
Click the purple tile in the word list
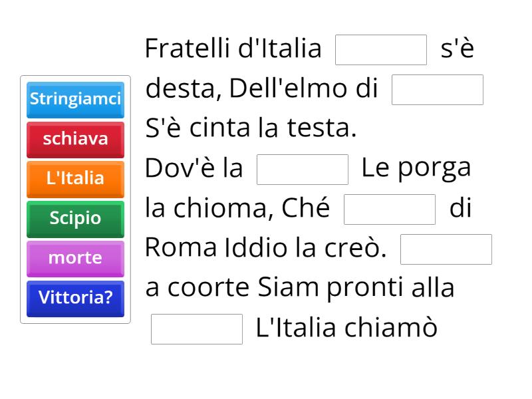(x=74, y=259)
